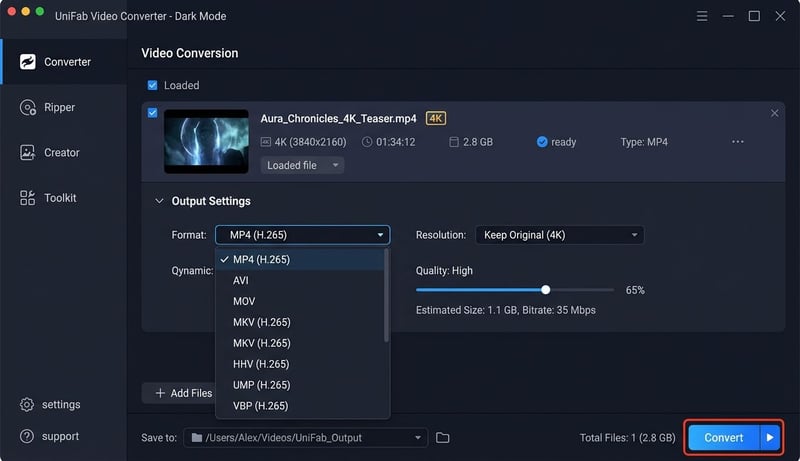Click Add Files button
Image resolution: width=800 pixels, height=461 pixels.
click(179, 393)
